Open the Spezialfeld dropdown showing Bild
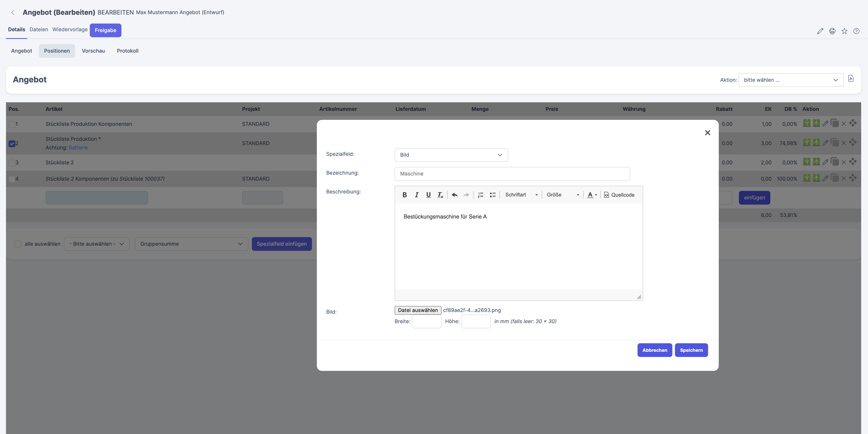 pyautogui.click(x=451, y=155)
